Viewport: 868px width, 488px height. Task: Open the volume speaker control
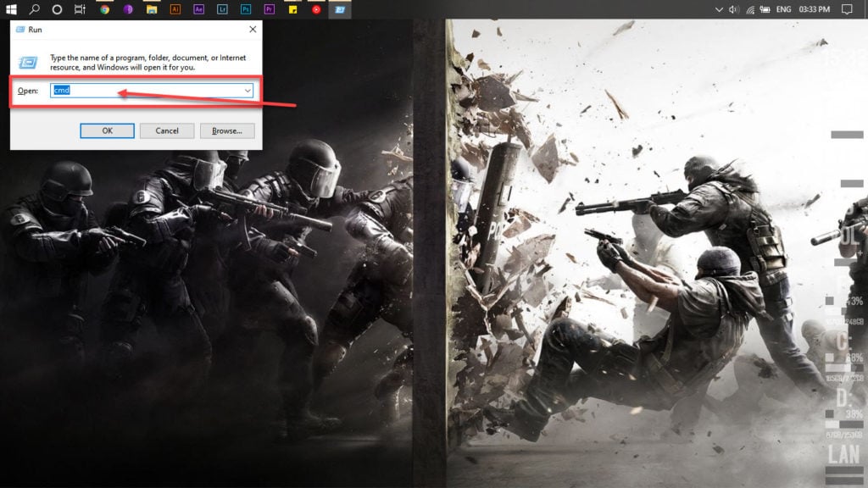tap(734, 9)
